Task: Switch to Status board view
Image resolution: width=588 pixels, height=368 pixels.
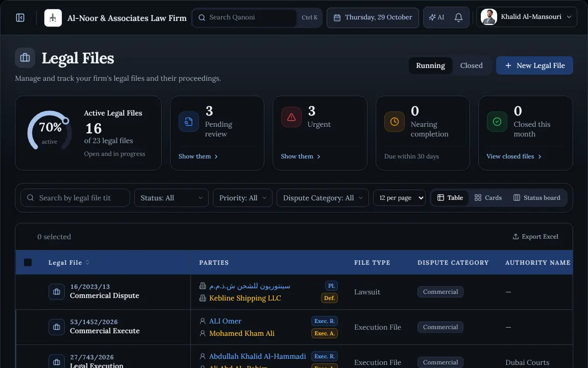Action: [536, 198]
